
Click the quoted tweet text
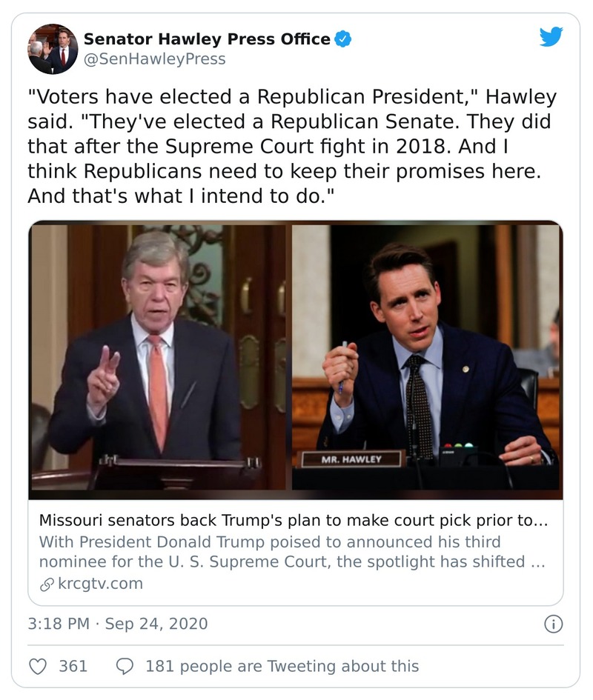pyautogui.click(x=292, y=147)
